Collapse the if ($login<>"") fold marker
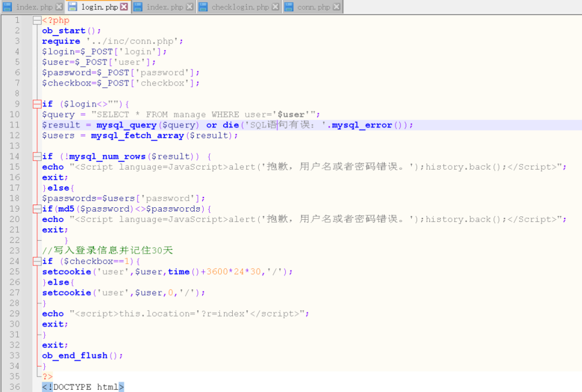 click(x=37, y=104)
